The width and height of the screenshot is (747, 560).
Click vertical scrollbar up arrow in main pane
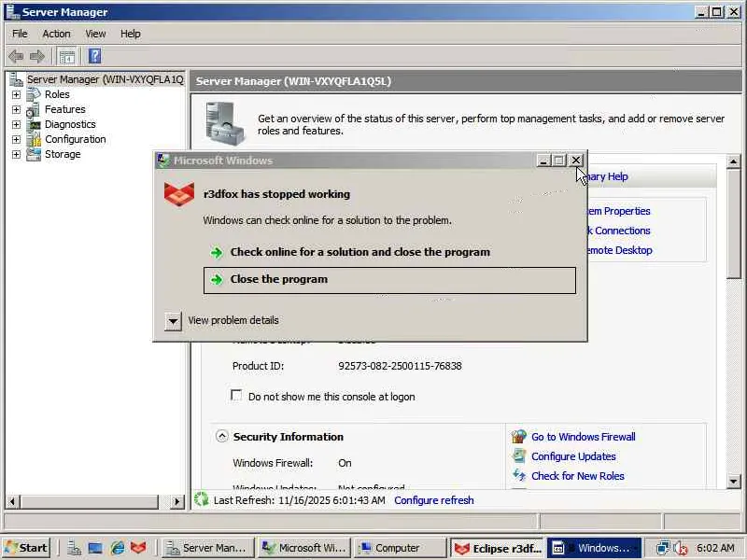733,161
